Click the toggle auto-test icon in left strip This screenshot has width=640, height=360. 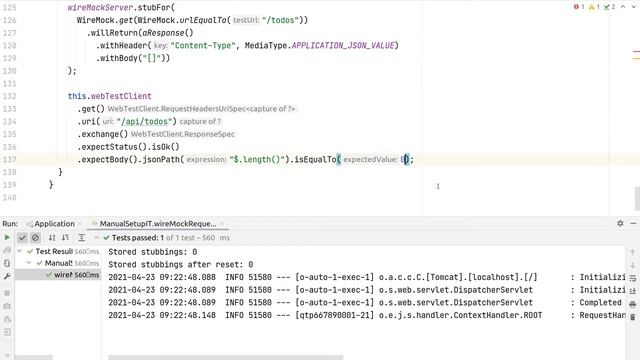coord(7,263)
